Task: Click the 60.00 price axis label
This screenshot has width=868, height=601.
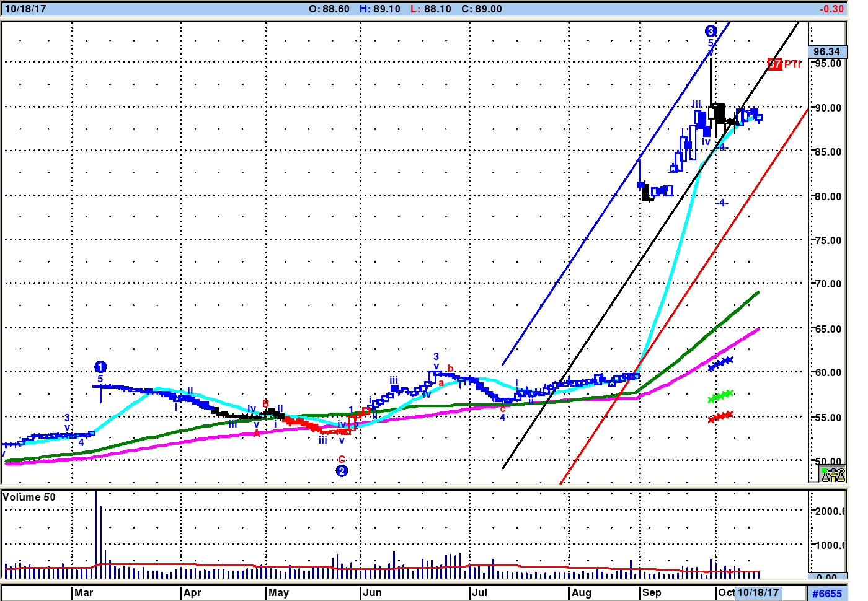Action: point(828,372)
